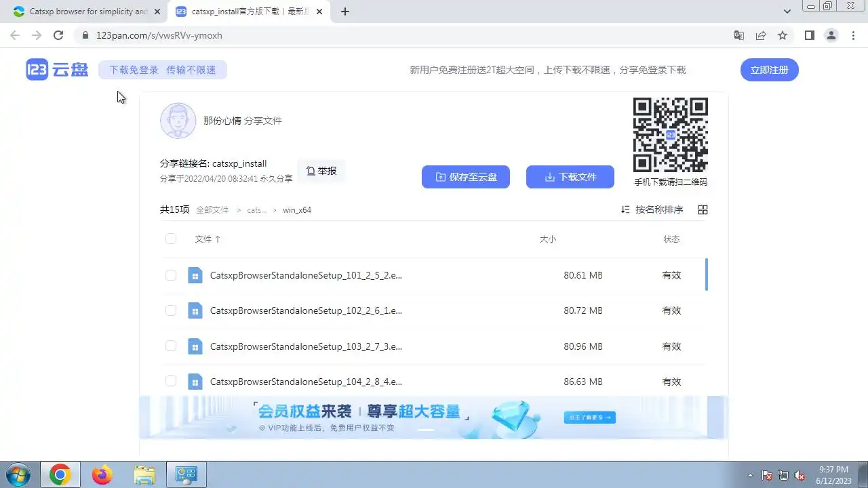Screen dimensions: 868x488
Task: Click the volume tray icon
Action: [x=800, y=475]
